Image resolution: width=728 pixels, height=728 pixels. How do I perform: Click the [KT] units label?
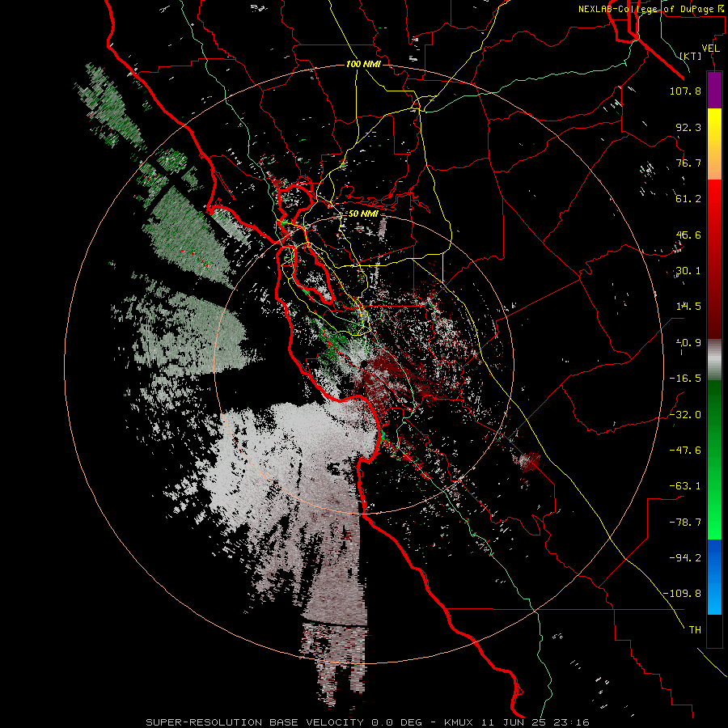[x=691, y=56]
